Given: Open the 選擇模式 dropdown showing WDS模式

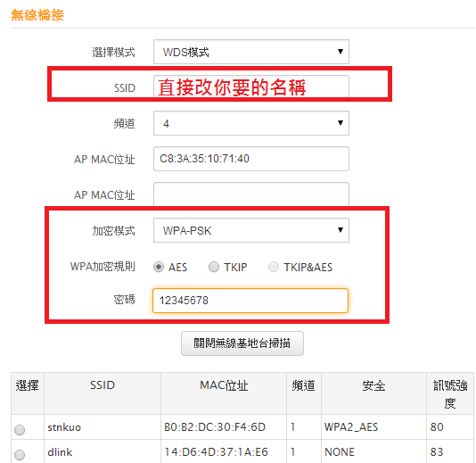Looking at the screenshot, I should click(251, 52).
